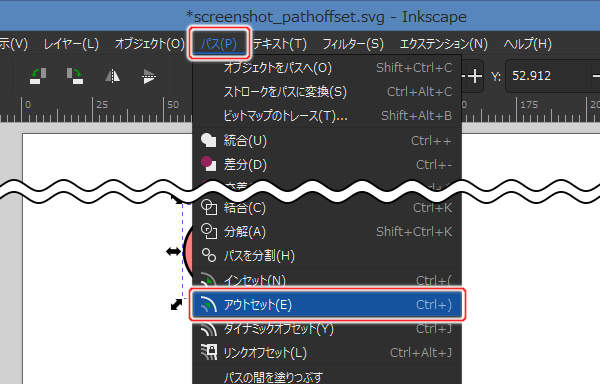The image size is (600, 384).
Task: Click the アウトセット outset icon
Action: click(209, 305)
